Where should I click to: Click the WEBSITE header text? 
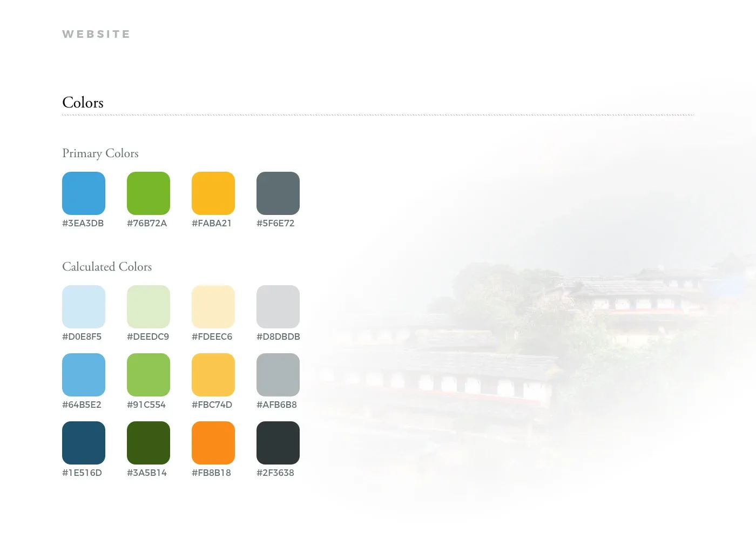pyautogui.click(x=96, y=34)
